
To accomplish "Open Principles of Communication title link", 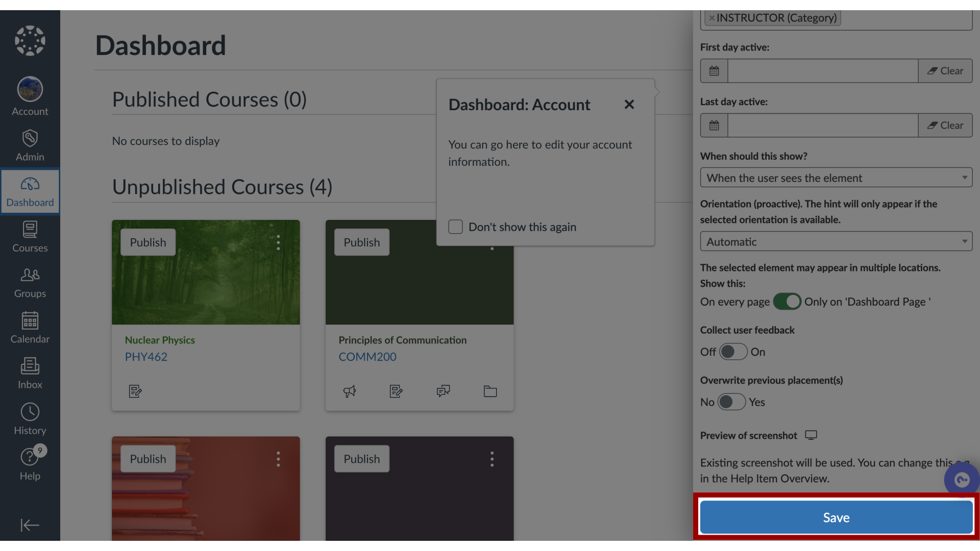I will click(x=403, y=340).
